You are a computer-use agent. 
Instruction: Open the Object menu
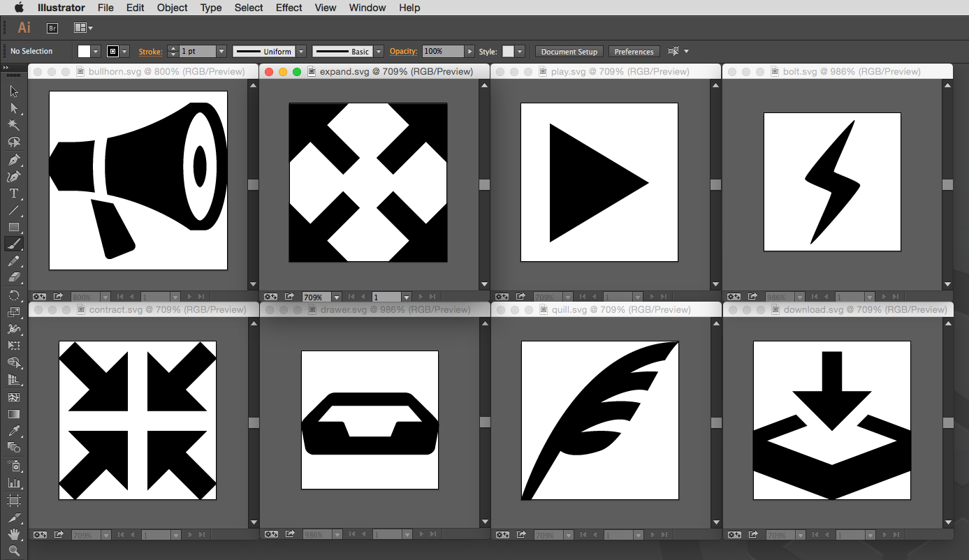[172, 8]
